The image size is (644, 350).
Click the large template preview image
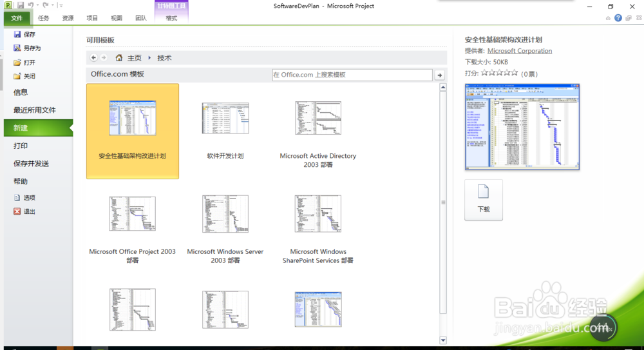coord(522,127)
